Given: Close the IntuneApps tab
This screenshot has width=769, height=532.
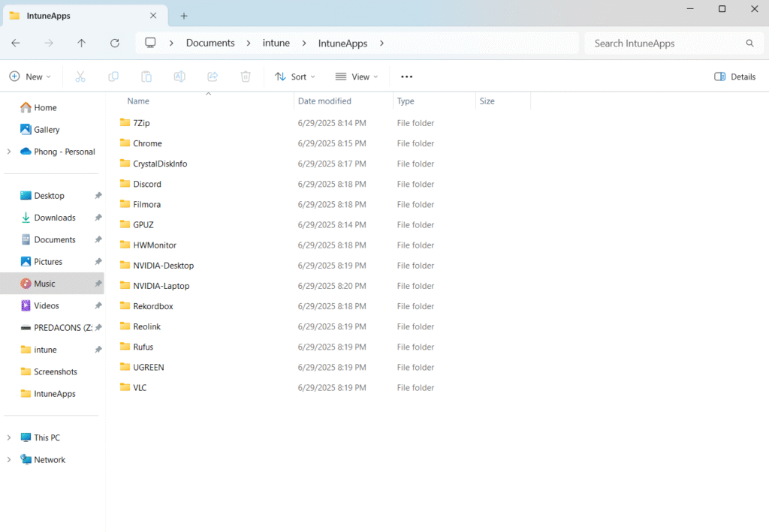Looking at the screenshot, I should (153, 16).
